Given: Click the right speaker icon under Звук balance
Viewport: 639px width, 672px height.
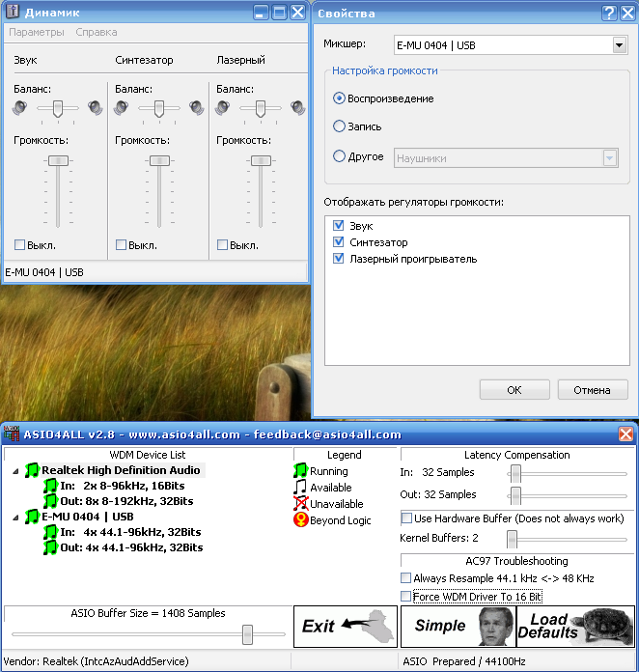Looking at the screenshot, I should [x=95, y=107].
